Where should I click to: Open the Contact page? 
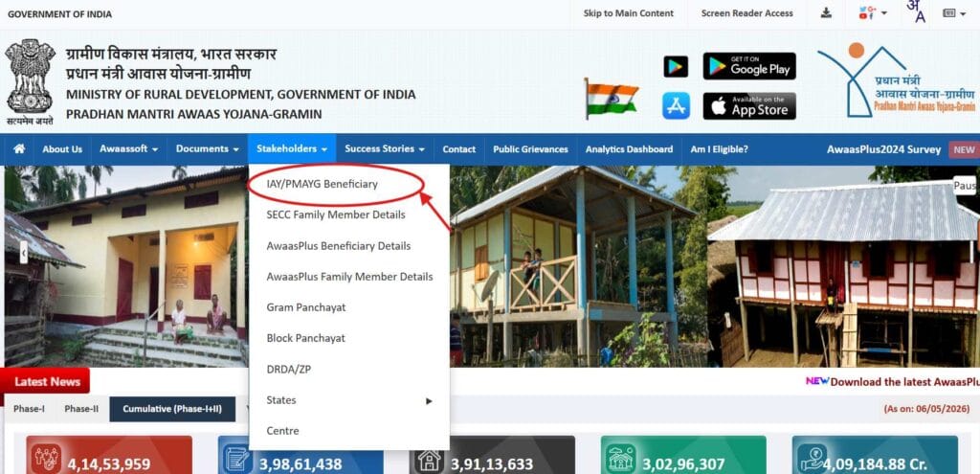(458, 149)
